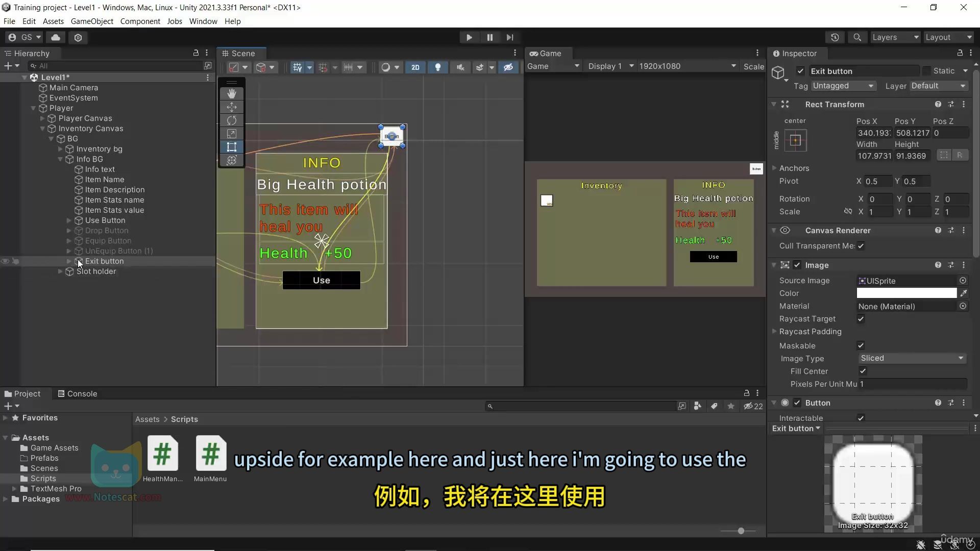Select Source Image object picker
Viewport: 980px width, 551px height.
pyautogui.click(x=963, y=281)
